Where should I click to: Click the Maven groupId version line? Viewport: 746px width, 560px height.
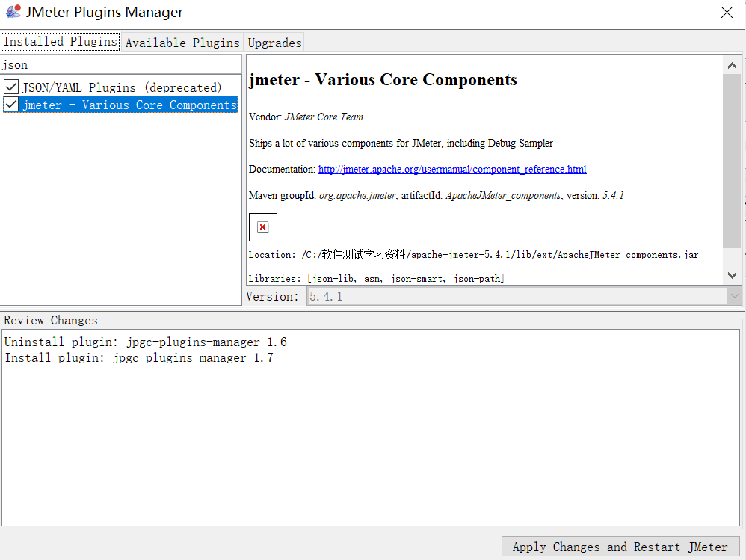[x=437, y=196]
